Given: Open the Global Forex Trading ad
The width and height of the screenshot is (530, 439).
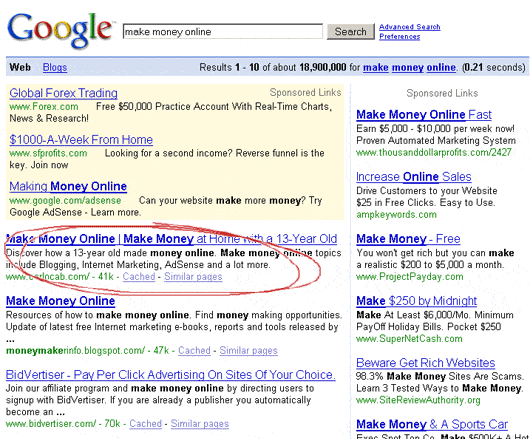Looking at the screenshot, I should point(64,93).
